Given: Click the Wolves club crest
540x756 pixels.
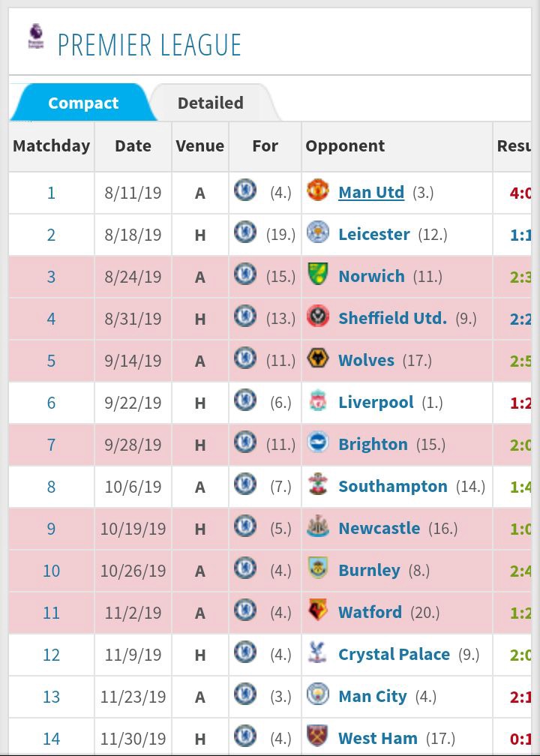Looking at the screenshot, I should 318,358.
